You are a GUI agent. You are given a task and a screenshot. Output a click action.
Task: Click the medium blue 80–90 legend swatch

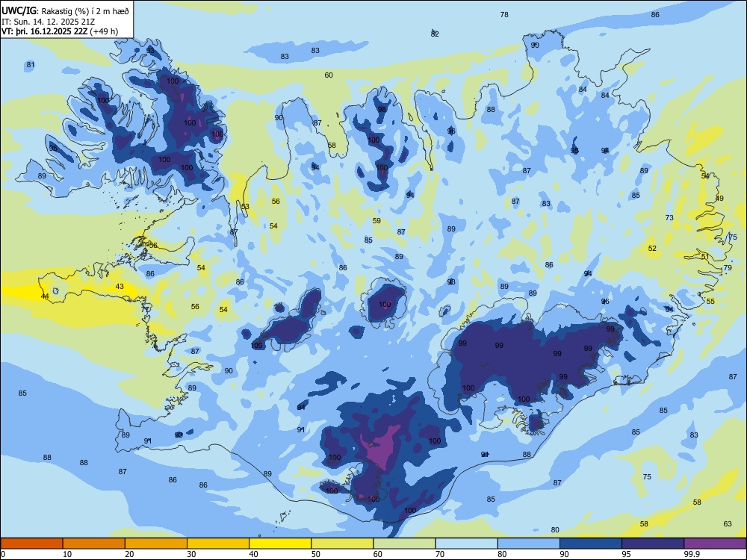(x=529, y=544)
